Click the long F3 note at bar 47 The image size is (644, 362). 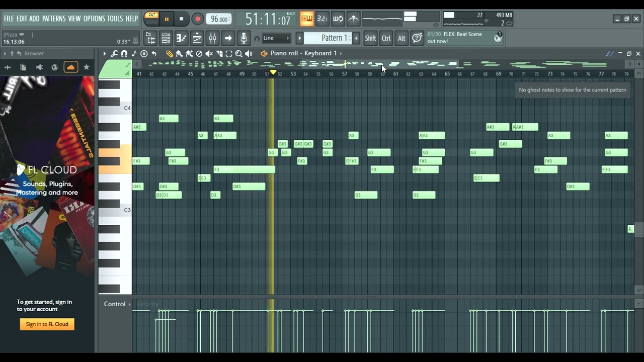[x=244, y=169]
